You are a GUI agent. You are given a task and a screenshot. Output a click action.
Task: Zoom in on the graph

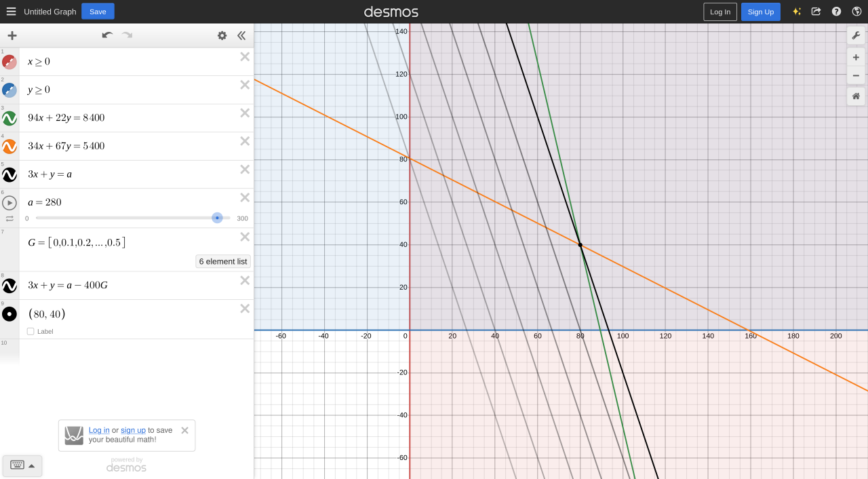coord(856,58)
